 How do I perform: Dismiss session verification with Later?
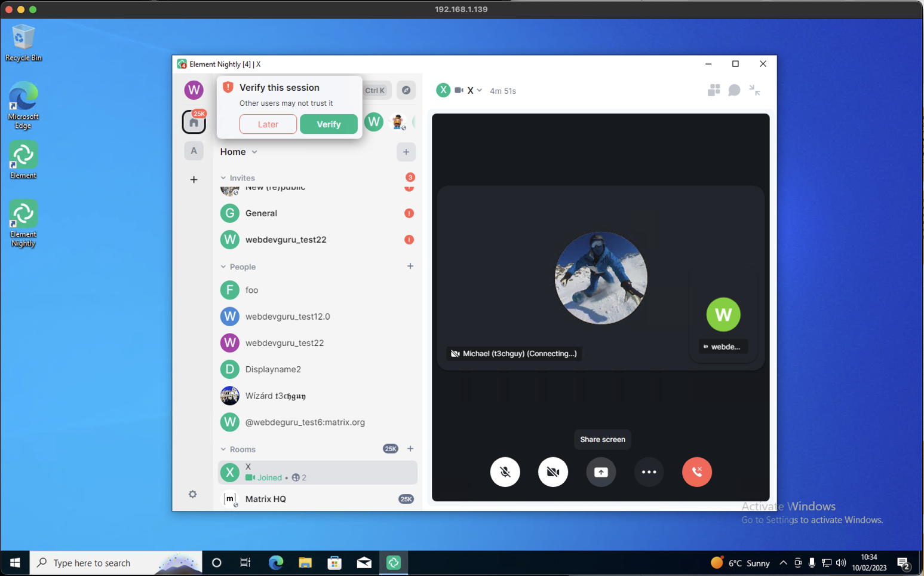point(268,124)
